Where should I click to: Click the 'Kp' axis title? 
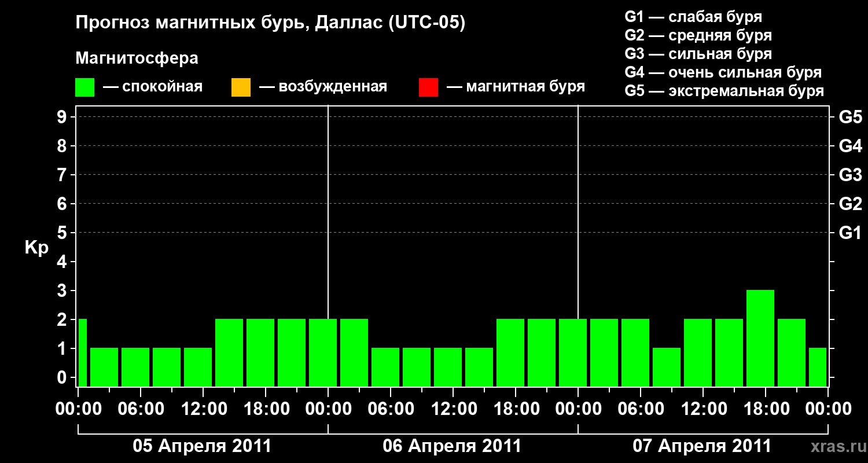36,248
